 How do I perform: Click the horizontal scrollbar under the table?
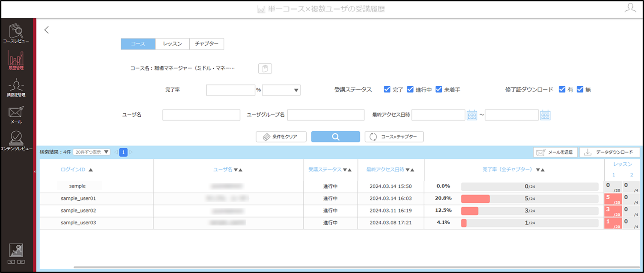(356, 267)
